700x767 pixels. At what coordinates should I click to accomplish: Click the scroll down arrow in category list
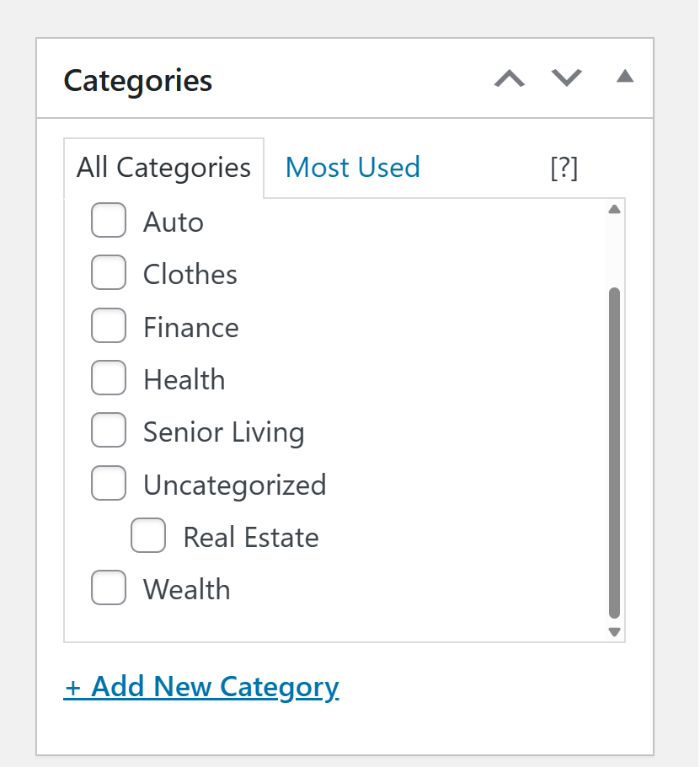pyautogui.click(x=614, y=631)
